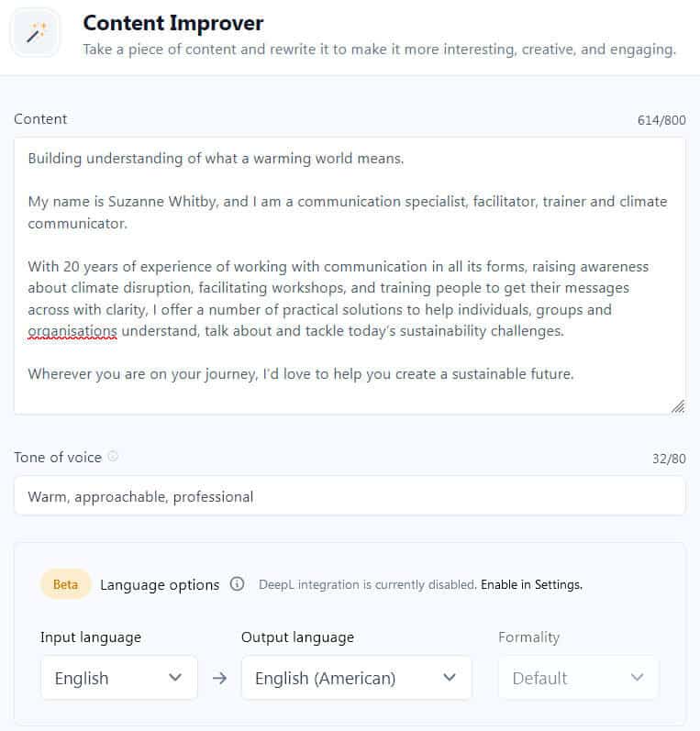Click the magic wand Content Improver icon
The width and height of the screenshot is (700, 731).
coord(36,33)
